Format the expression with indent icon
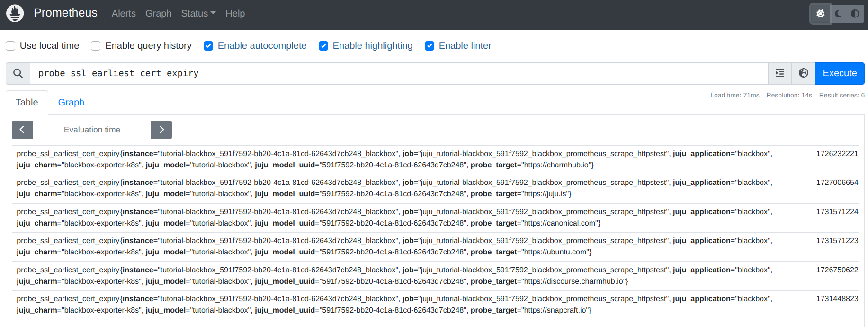Screen dimensions: 868x331 click(779, 73)
